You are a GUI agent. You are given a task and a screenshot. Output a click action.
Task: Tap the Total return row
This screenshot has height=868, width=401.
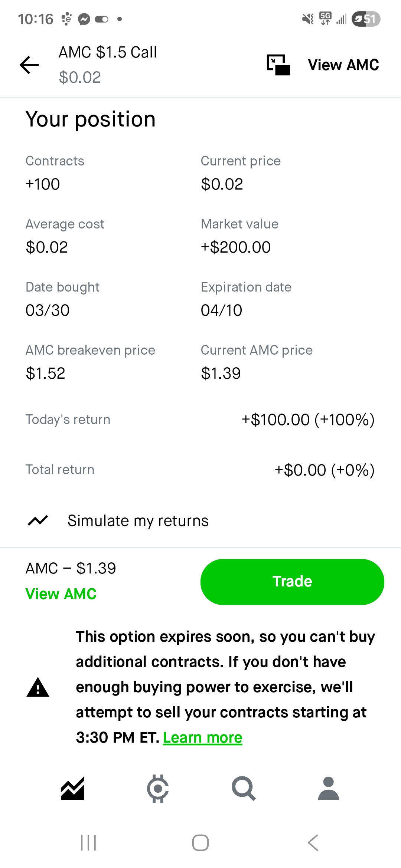tap(200, 470)
